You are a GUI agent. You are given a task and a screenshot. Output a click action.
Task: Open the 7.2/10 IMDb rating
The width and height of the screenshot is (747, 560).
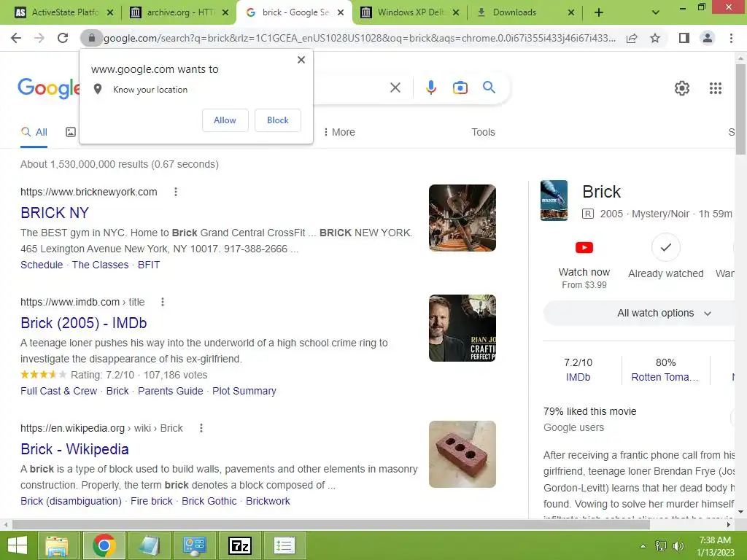pyautogui.click(x=578, y=370)
